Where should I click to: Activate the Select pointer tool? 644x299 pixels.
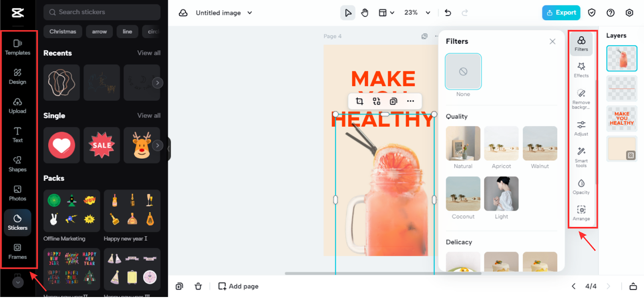click(348, 13)
